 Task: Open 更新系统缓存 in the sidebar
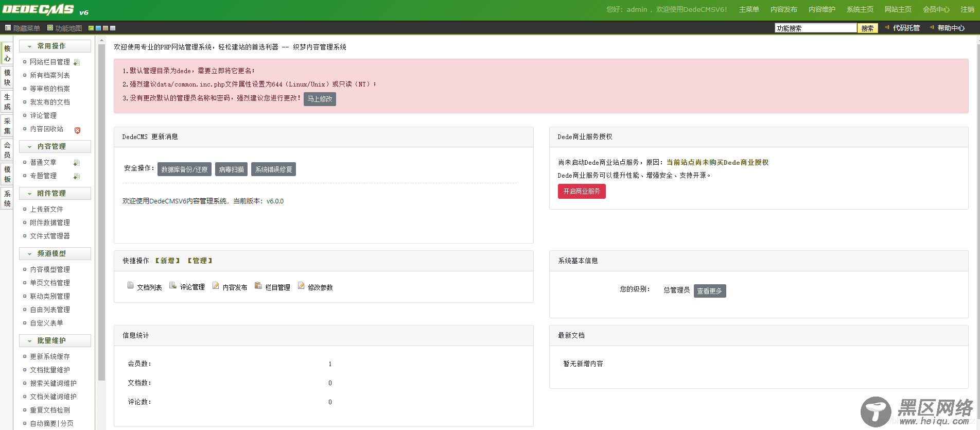pyautogui.click(x=50, y=356)
